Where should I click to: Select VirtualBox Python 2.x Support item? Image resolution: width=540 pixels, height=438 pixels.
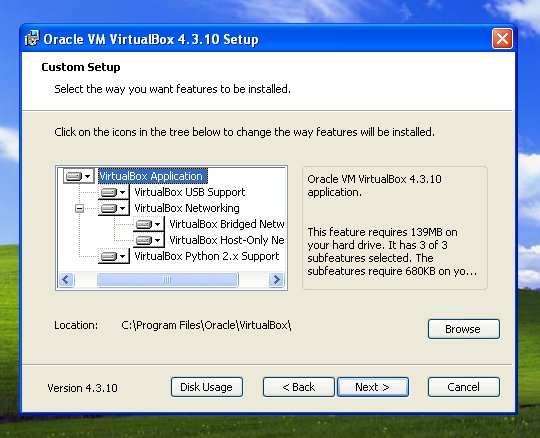pos(207,256)
